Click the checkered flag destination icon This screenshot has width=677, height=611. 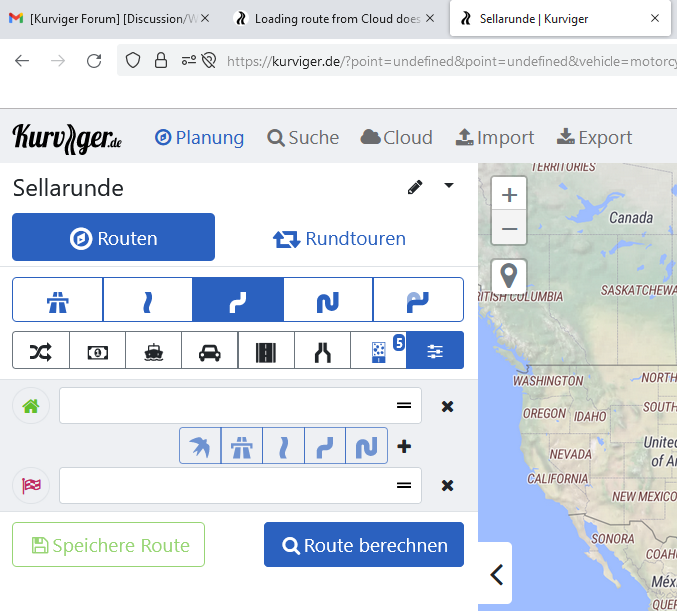coord(30,486)
